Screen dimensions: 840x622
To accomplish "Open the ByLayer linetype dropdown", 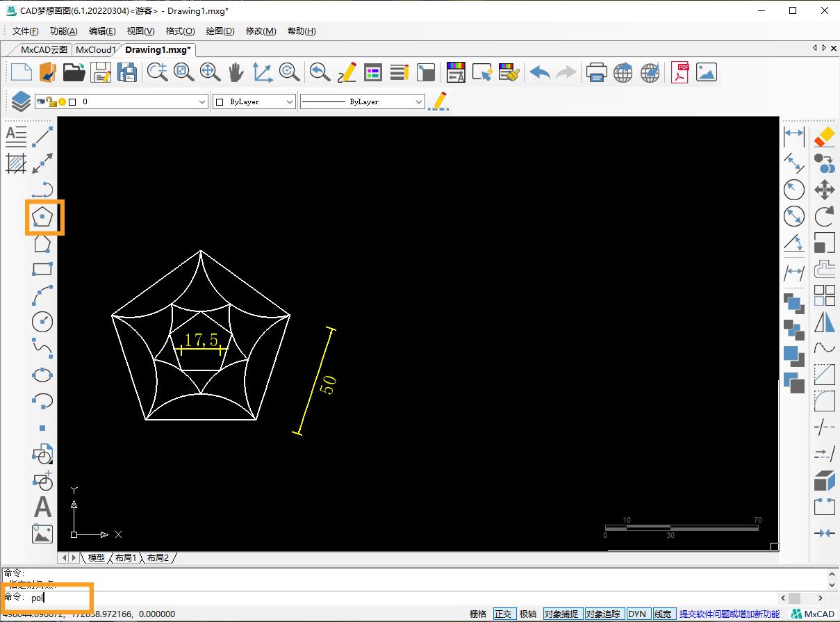I will click(418, 101).
